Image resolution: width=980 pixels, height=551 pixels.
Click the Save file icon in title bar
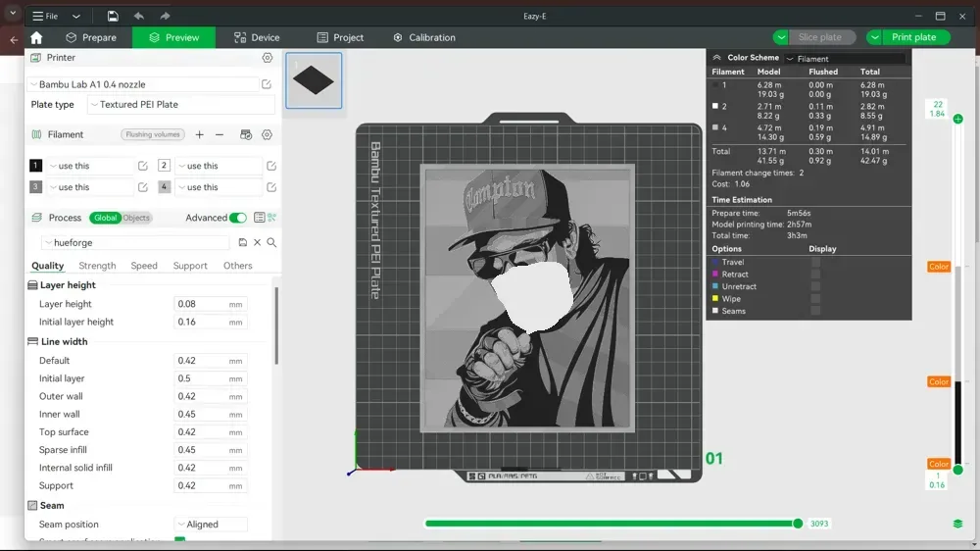[113, 17]
